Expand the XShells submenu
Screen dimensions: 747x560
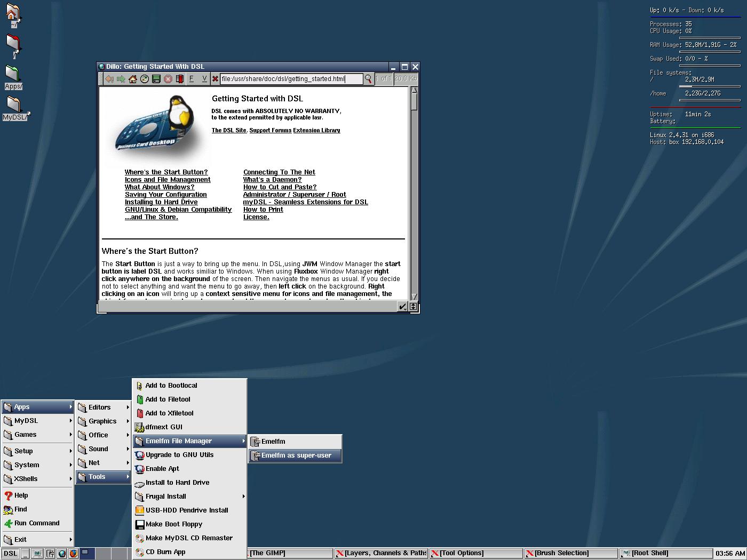[37, 479]
